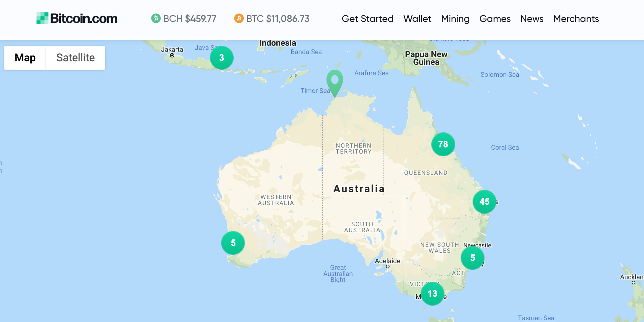Go to the Merchants page
This screenshot has height=322, width=644.
point(576,19)
